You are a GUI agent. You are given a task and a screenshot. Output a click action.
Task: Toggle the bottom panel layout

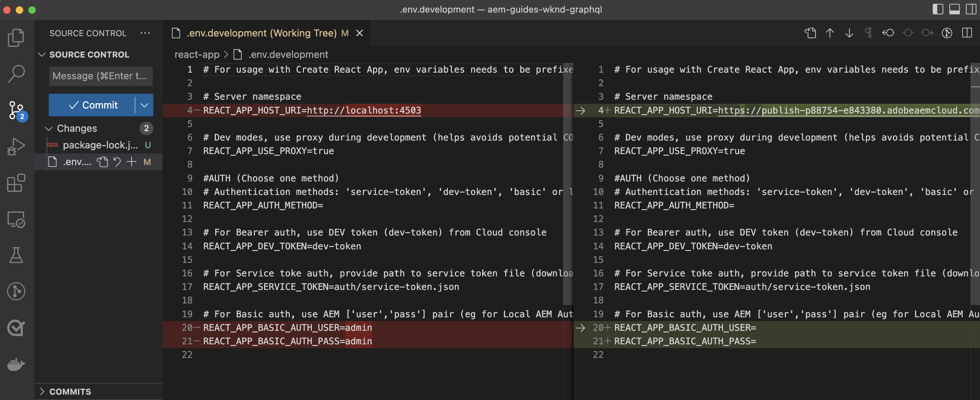[x=955, y=9]
